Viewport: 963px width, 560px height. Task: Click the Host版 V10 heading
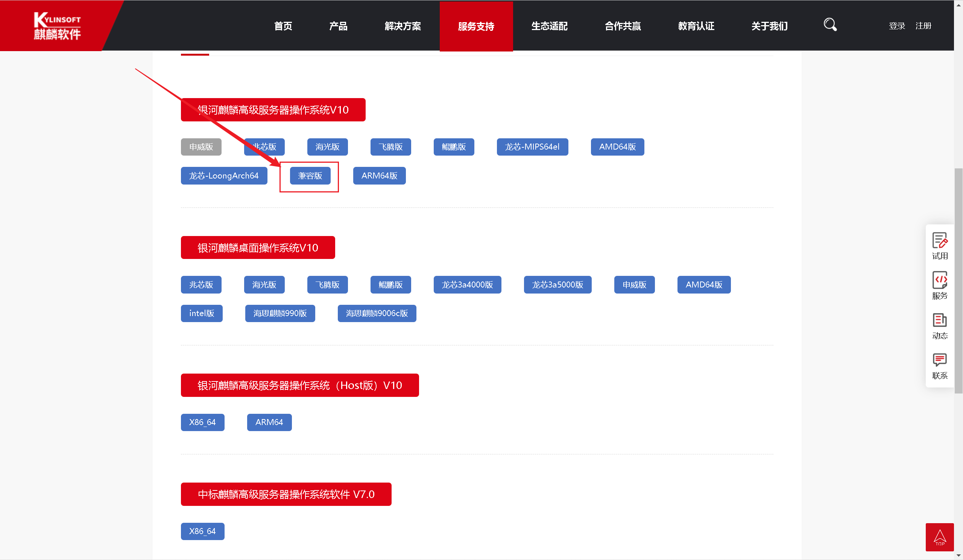pos(300,385)
